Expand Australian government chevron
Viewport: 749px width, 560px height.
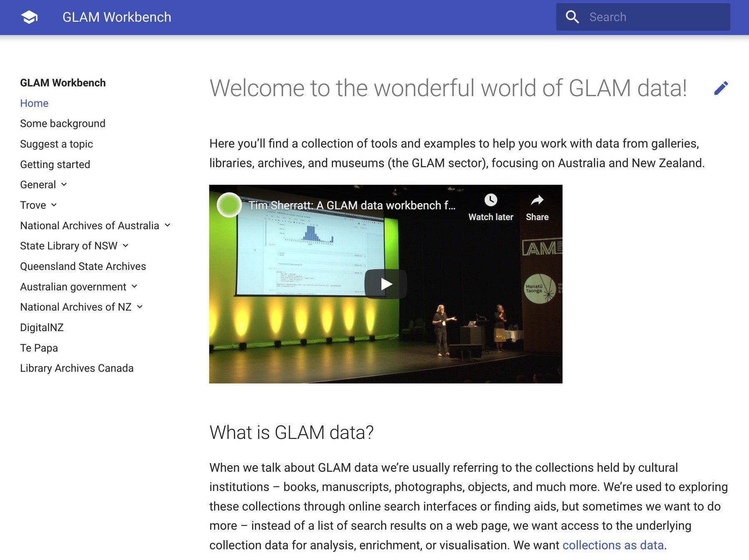click(x=134, y=286)
